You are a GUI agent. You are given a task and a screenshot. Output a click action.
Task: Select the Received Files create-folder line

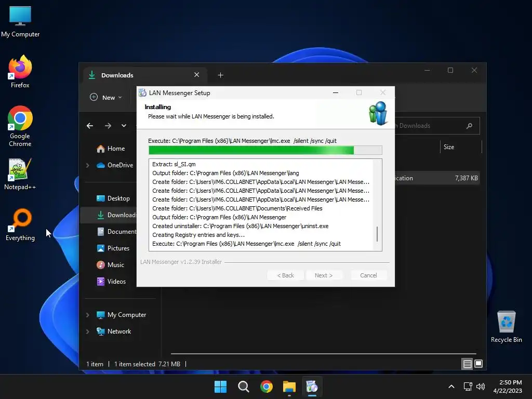[x=237, y=208]
